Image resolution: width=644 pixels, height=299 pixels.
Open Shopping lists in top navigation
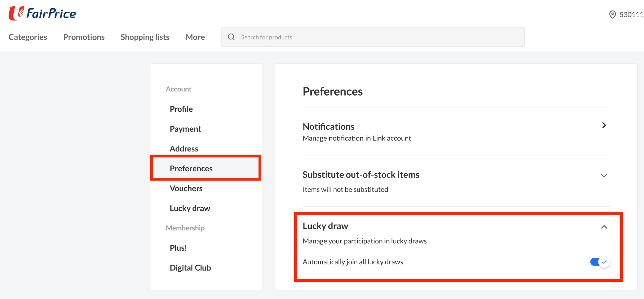click(145, 37)
